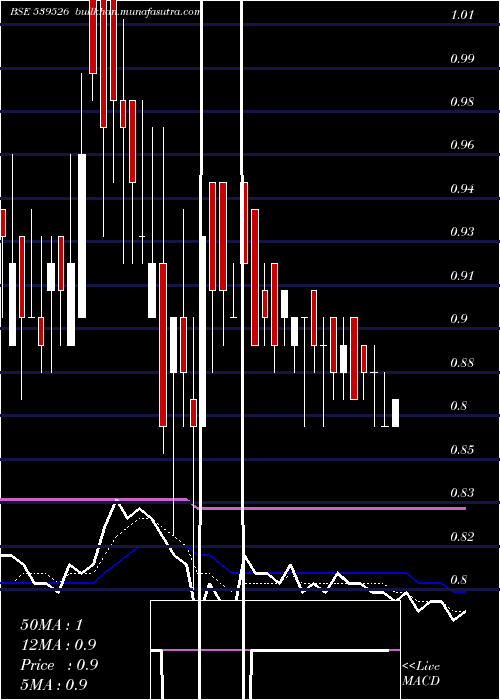Click the 0.82 price axis label
500x700 pixels.
(462, 537)
